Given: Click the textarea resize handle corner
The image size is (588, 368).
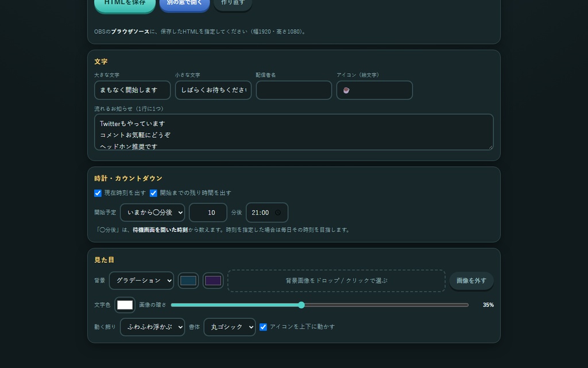Looking at the screenshot, I should click(x=490, y=147).
